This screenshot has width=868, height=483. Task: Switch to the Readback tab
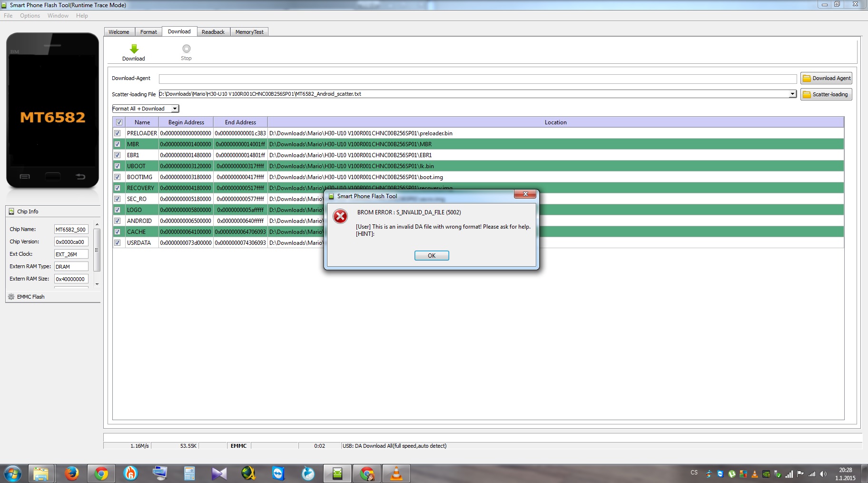tap(213, 32)
